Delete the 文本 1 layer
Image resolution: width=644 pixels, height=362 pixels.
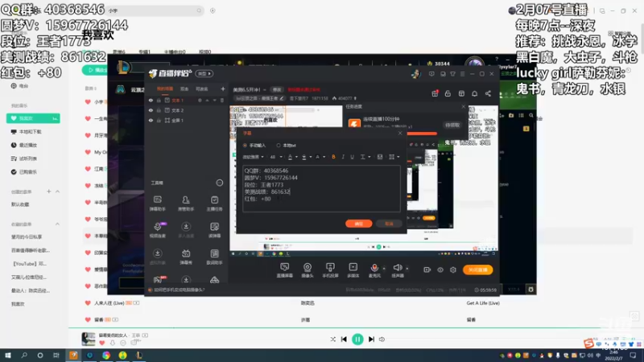tap(222, 100)
